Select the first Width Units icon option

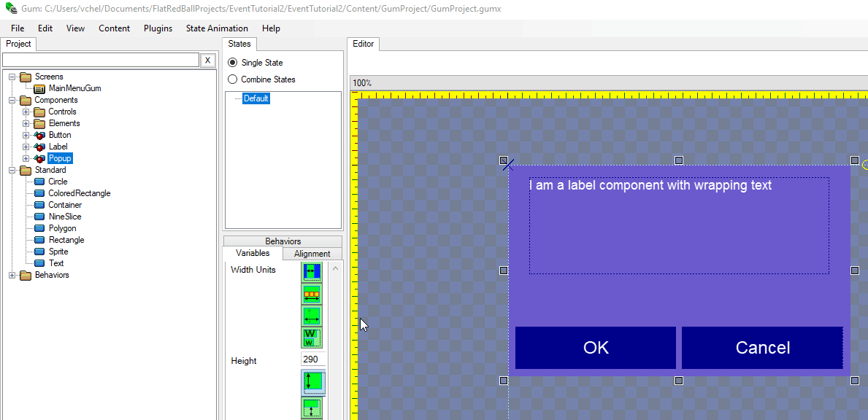pos(312,271)
